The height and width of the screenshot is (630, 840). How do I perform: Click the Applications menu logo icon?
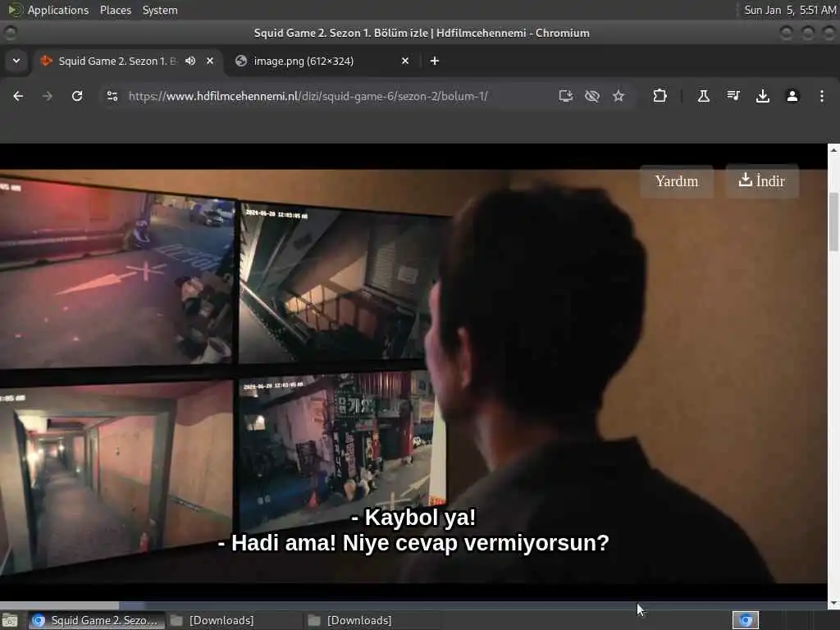point(16,10)
